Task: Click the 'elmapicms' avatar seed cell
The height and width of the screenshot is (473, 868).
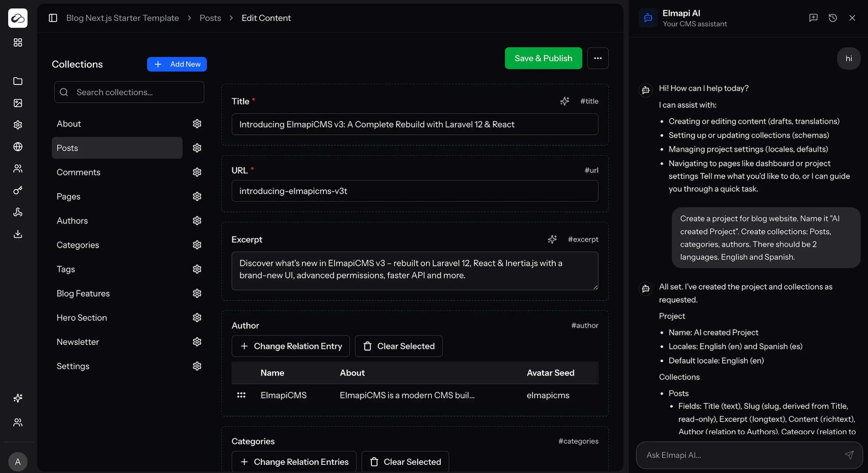Action: (548, 395)
